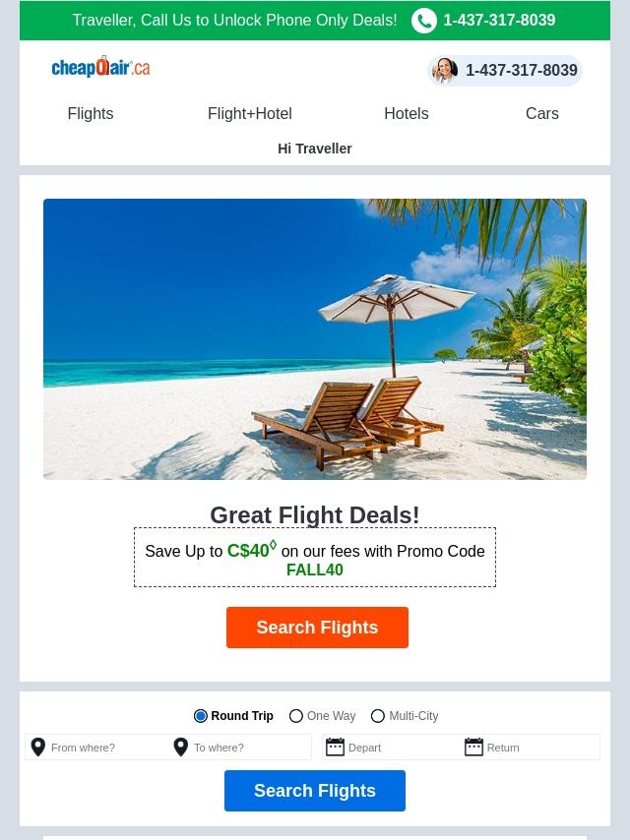Go to the Hotels section
Image resolution: width=630 pixels, height=840 pixels.
[407, 113]
